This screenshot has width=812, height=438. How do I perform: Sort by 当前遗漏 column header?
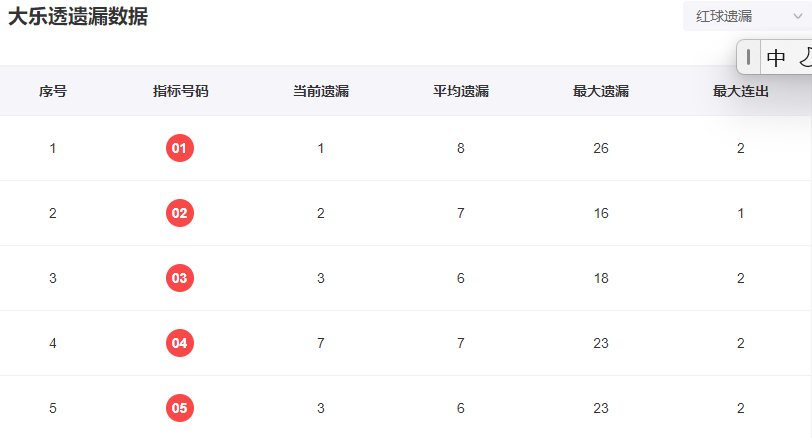tap(321, 91)
